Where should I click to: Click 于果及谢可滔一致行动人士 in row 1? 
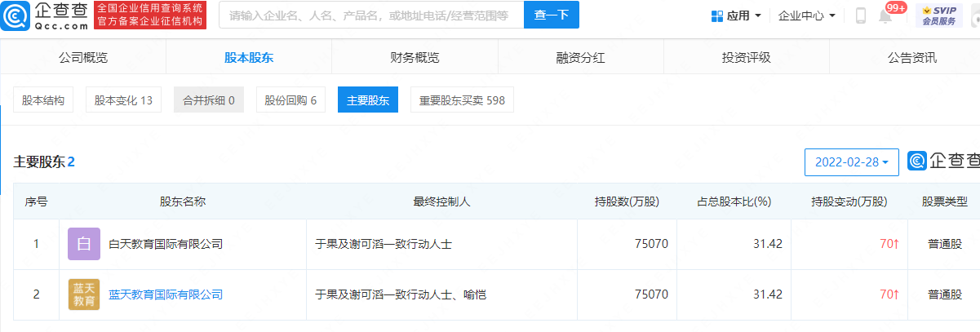[384, 244]
